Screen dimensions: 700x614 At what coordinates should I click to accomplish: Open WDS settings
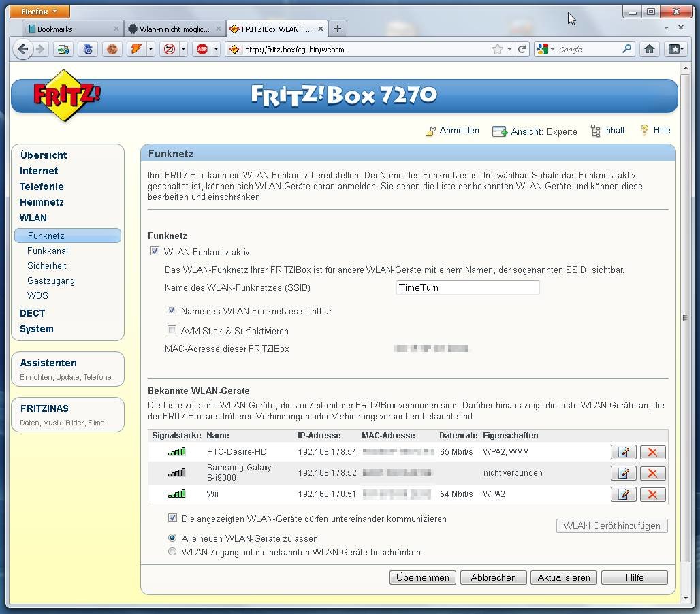pos(37,296)
